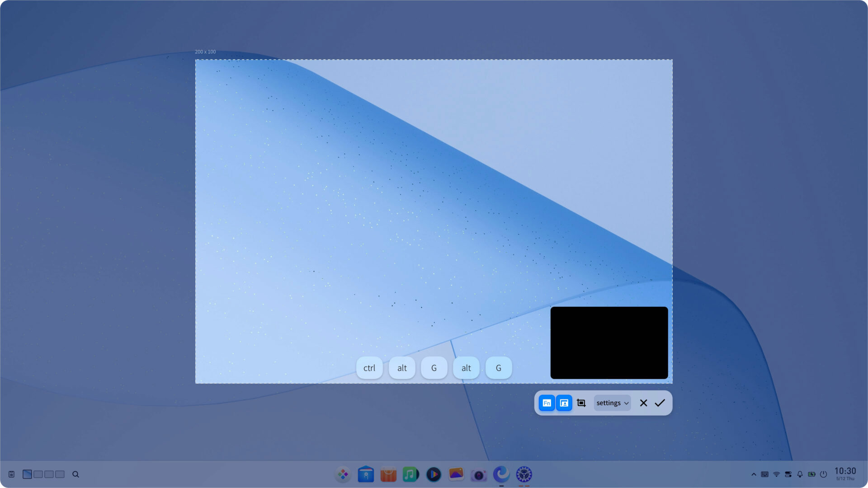Open the search in the taskbar
The width and height of the screenshot is (868, 488).
pyautogui.click(x=75, y=474)
